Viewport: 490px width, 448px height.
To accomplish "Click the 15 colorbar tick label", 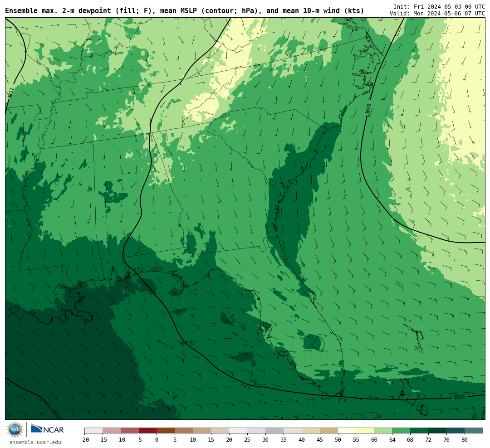I will 211,439.
